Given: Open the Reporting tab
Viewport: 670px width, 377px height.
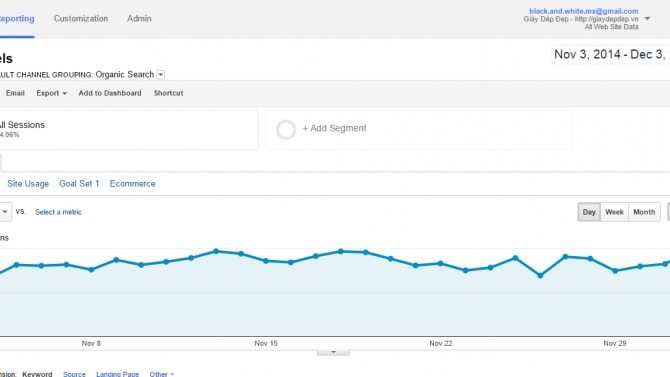Looking at the screenshot, I should tap(16, 19).
